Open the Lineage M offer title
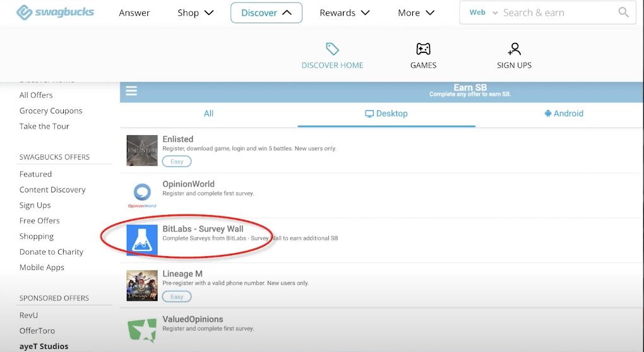 click(182, 274)
